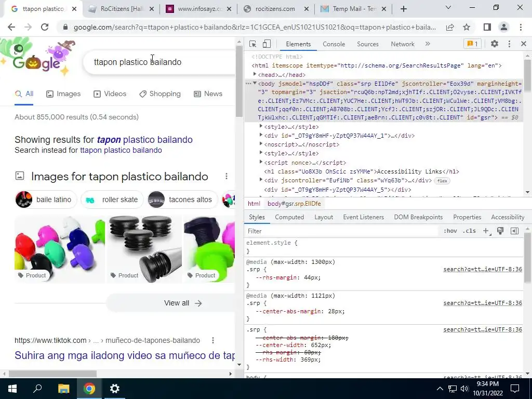Close the DevTools panel
This screenshot has height=399, width=532.
pyautogui.click(x=524, y=44)
